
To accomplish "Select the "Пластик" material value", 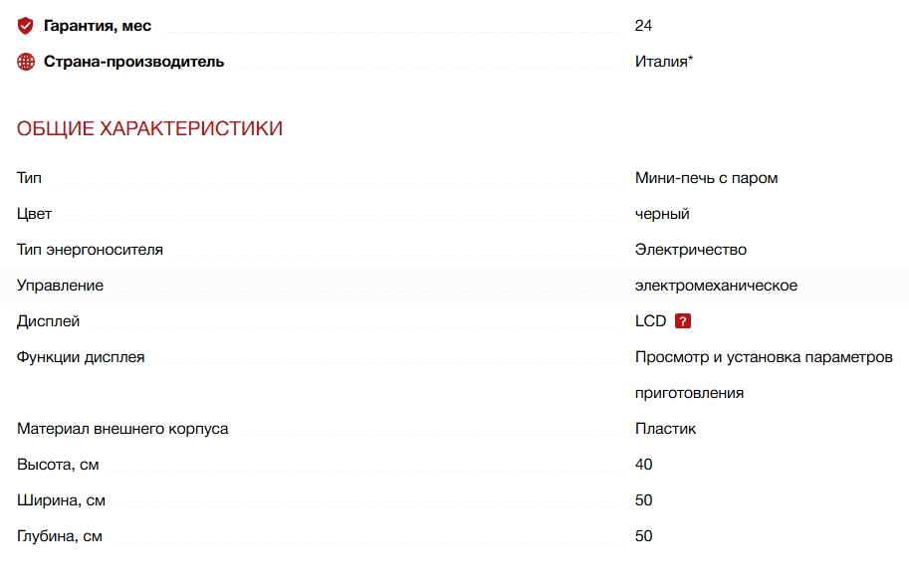I will pyautogui.click(x=665, y=429).
